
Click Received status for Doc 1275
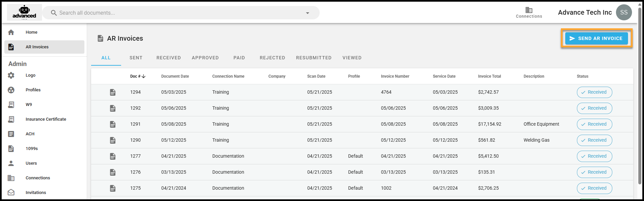pos(594,188)
